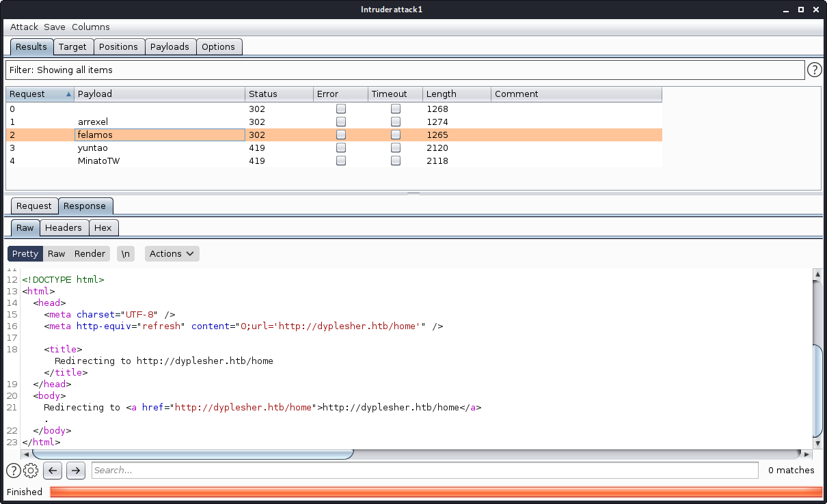827x504 pixels.
Task: Click the filter help question mark icon
Action: pyautogui.click(x=814, y=70)
